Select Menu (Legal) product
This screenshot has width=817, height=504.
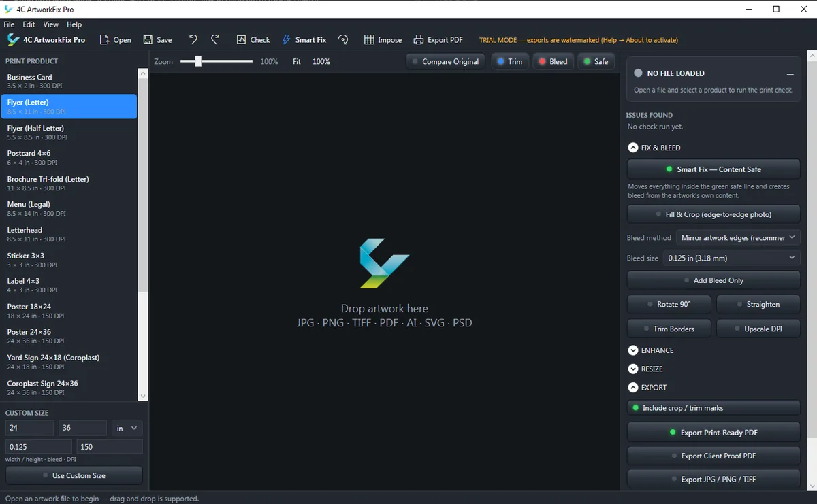[69, 208]
